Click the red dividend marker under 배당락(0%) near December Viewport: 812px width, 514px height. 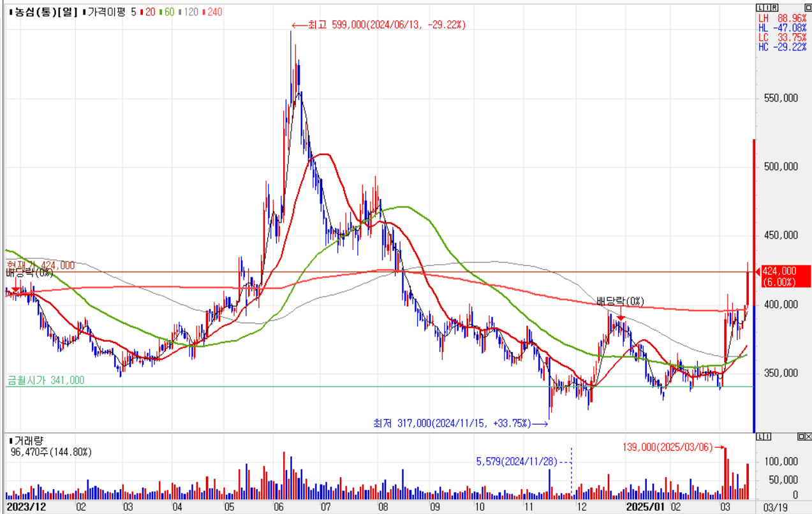[x=621, y=317]
